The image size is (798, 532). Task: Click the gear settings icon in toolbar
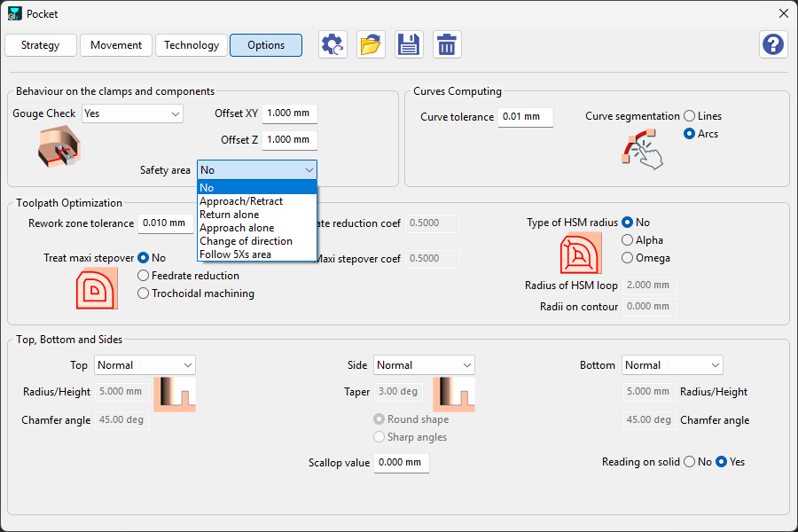point(332,45)
